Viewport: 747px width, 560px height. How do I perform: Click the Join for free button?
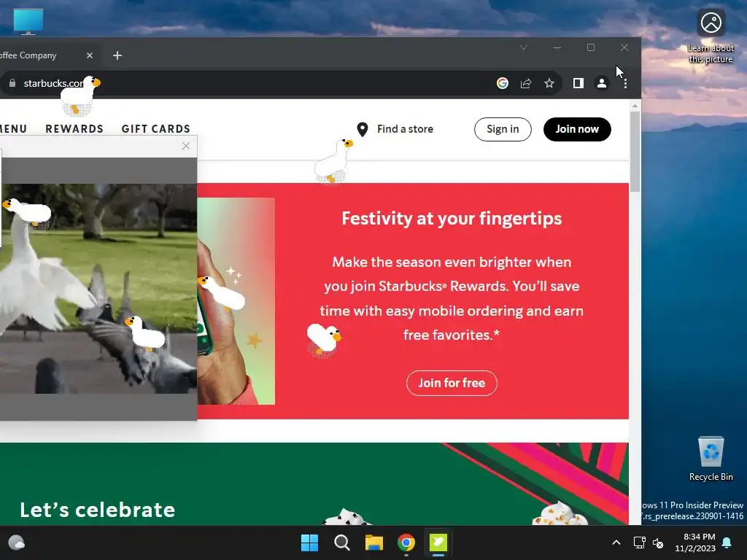pos(452,383)
